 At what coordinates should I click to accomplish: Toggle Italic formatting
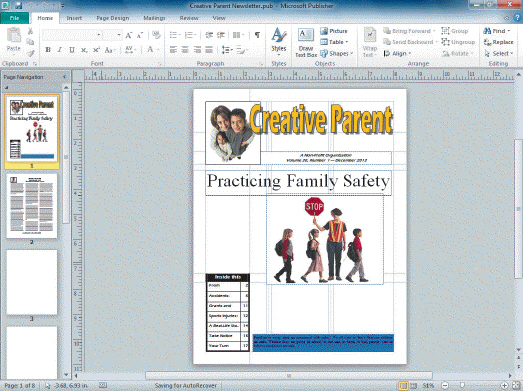pyautogui.click(x=59, y=50)
